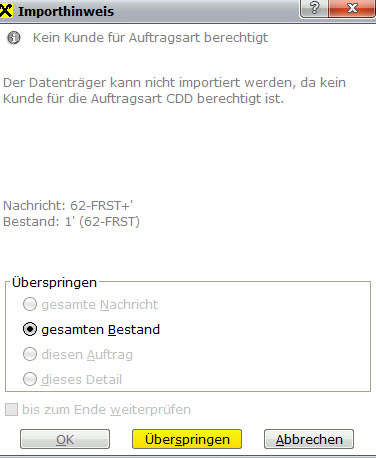This screenshot has height=458, width=376.
Task: Select the 'dieses Detail' radio circle
Action: click(30, 379)
